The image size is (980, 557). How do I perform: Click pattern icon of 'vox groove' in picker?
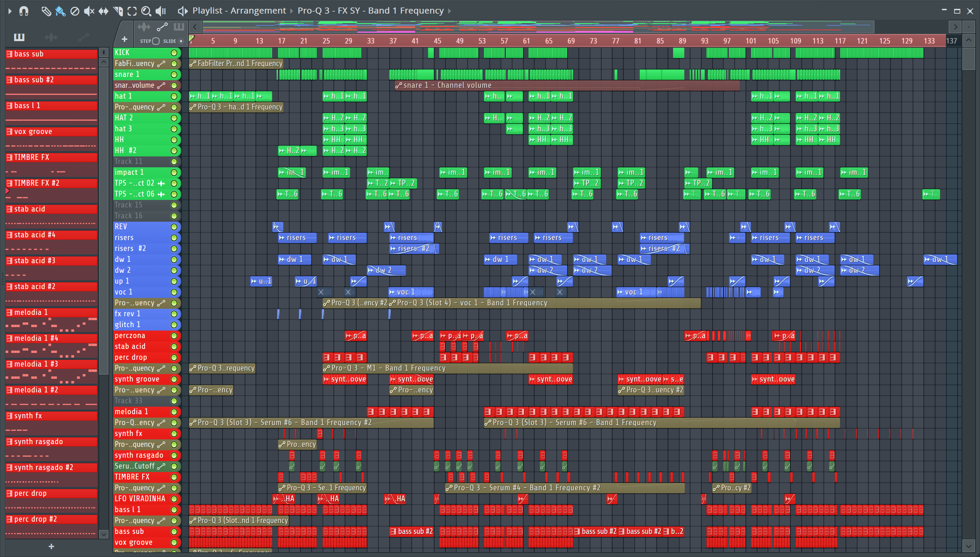[x=10, y=132]
